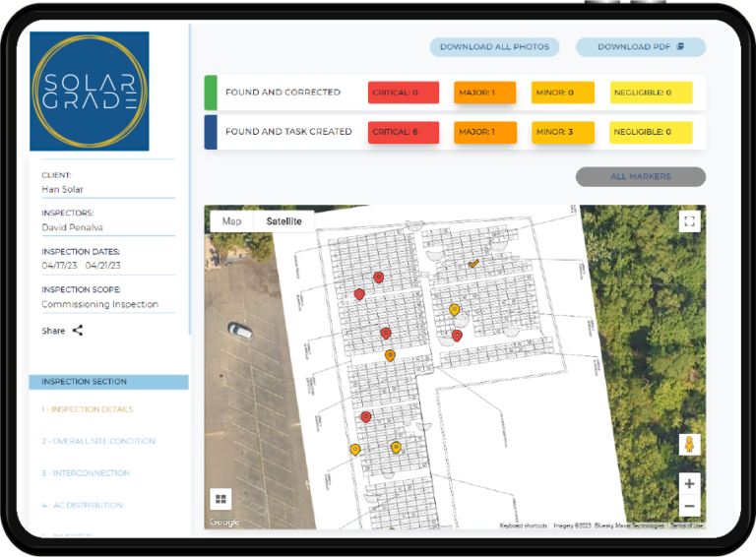Click Download PDF button
Image resolution: width=756 pixels, height=557 pixels.
pyautogui.click(x=640, y=46)
